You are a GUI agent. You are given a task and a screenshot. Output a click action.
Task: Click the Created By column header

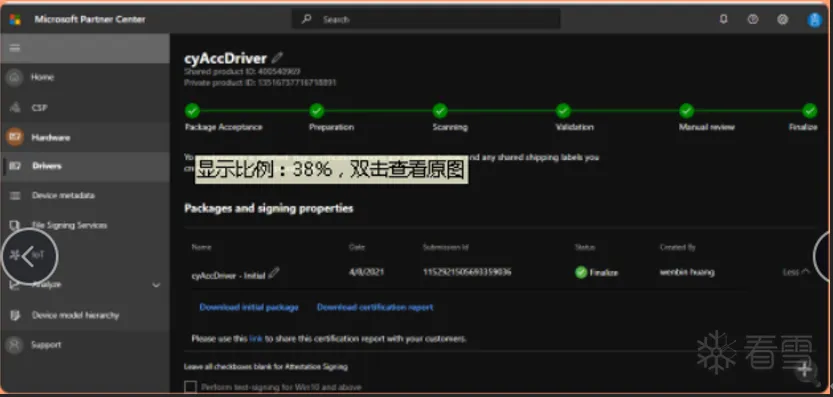click(x=677, y=247)
